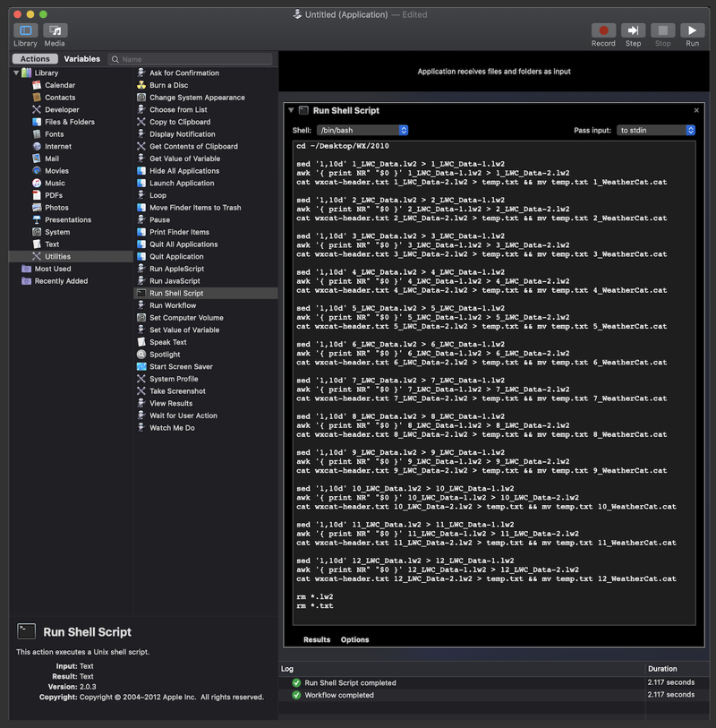The height and width of the screenshot is (728, 716).
Task: Select the Set Computer Volume action
Action: pyautogui.click(x=186, y=318)
